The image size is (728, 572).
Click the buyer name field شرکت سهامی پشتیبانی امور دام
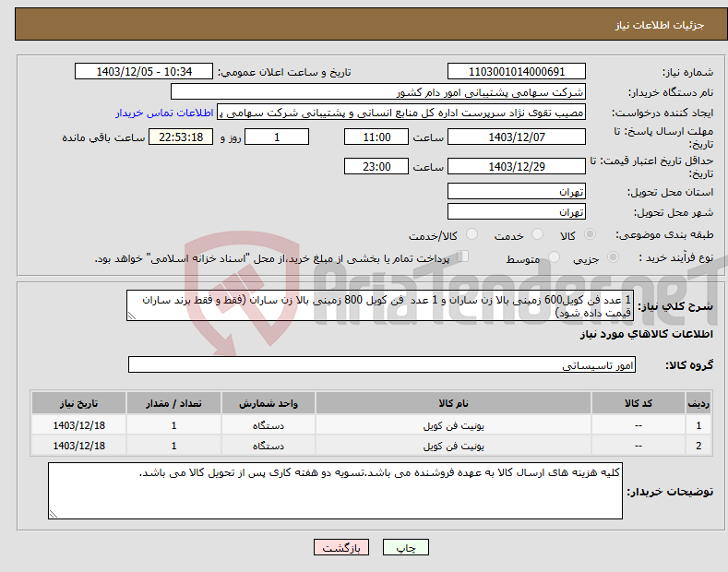pos(378,92)
